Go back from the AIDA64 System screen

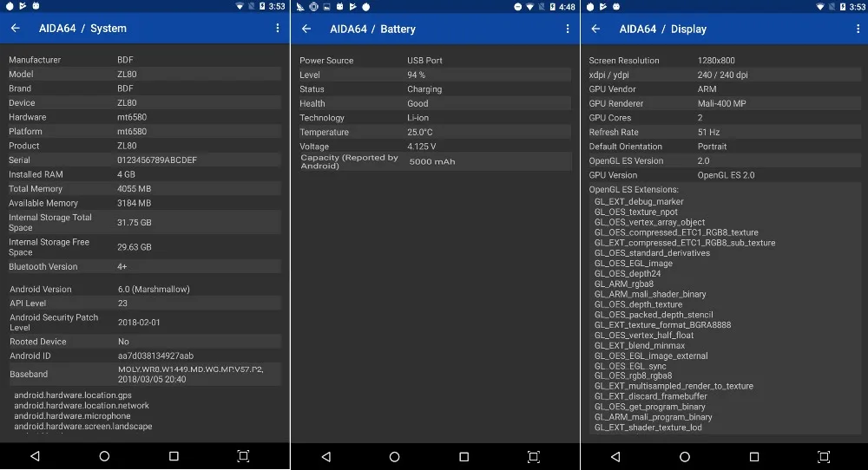point(16,29)
